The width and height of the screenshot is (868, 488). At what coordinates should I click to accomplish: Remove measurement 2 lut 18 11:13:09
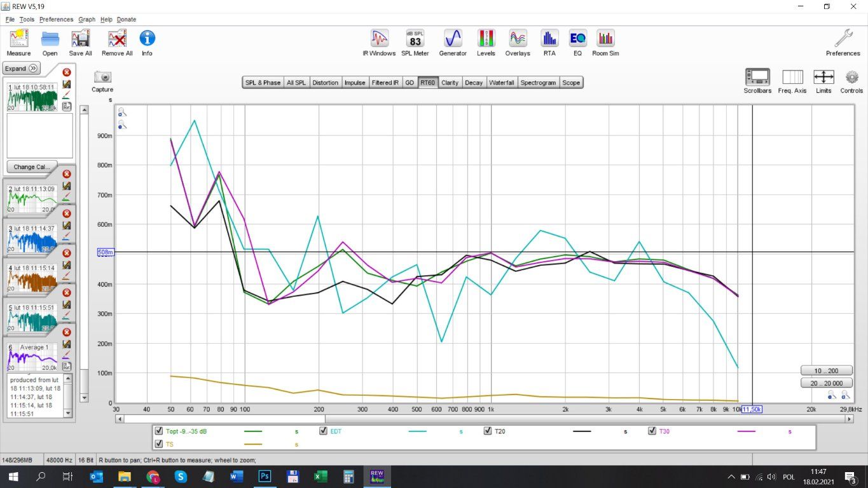tap(67, 174)
